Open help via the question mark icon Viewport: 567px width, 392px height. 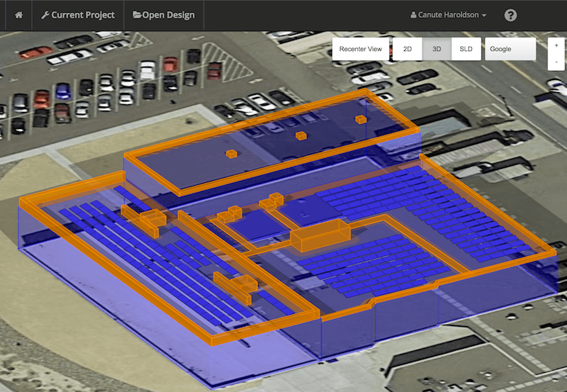(510, 15)
